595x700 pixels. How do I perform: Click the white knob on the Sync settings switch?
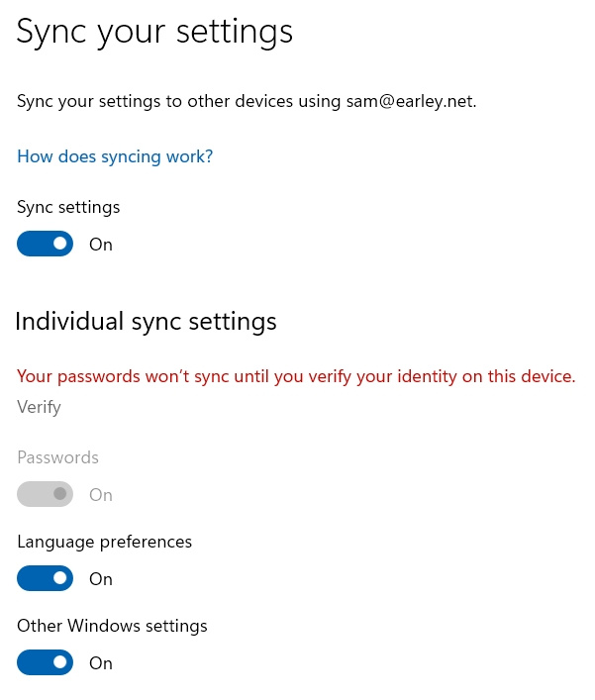tap(60, 244)
